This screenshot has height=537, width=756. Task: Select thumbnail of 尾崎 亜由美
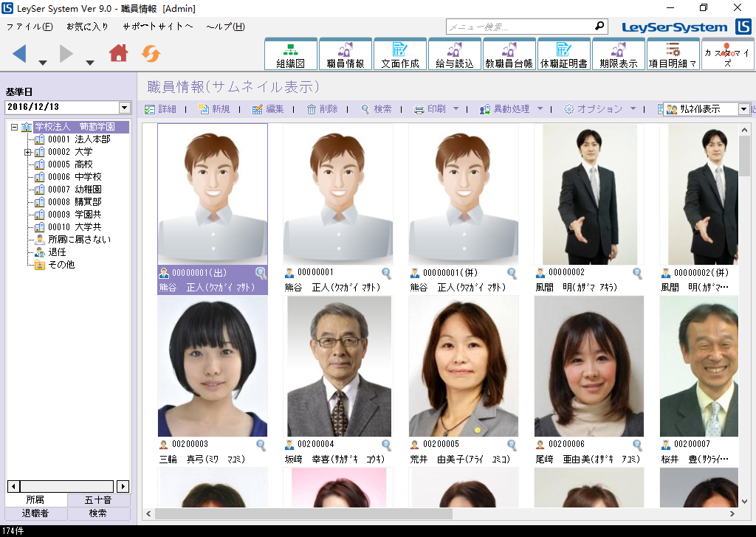(589, 367)
